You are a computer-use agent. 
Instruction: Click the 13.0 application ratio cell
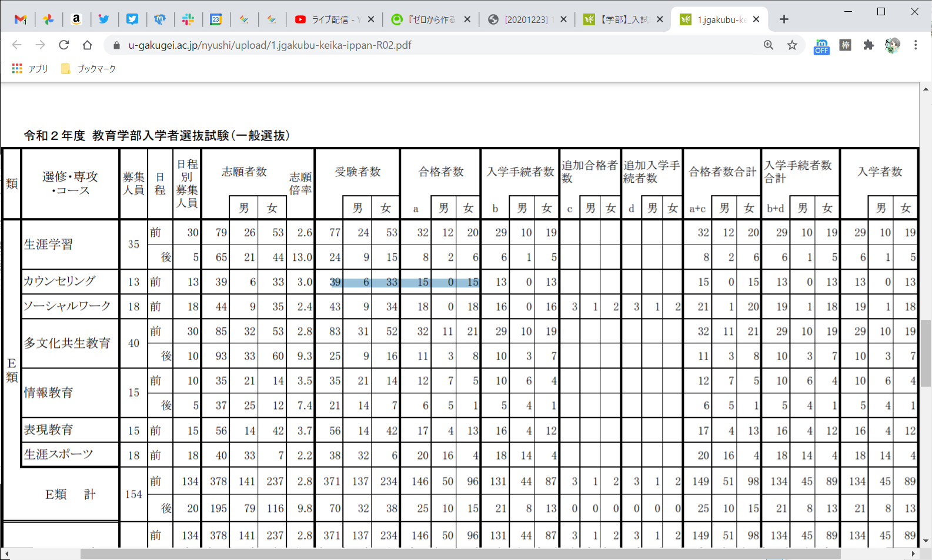302,257
